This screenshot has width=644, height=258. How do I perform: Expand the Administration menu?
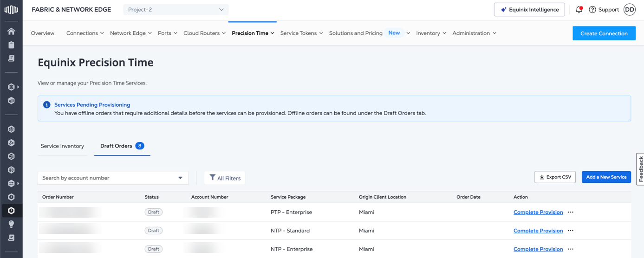pyautogui.click(x=475, y=33)
